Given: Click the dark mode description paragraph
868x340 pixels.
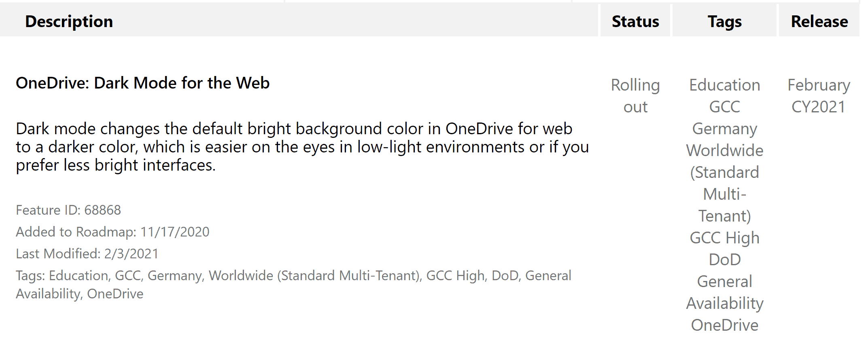Looking at the screenshot, I should click(x=302, y=147).
